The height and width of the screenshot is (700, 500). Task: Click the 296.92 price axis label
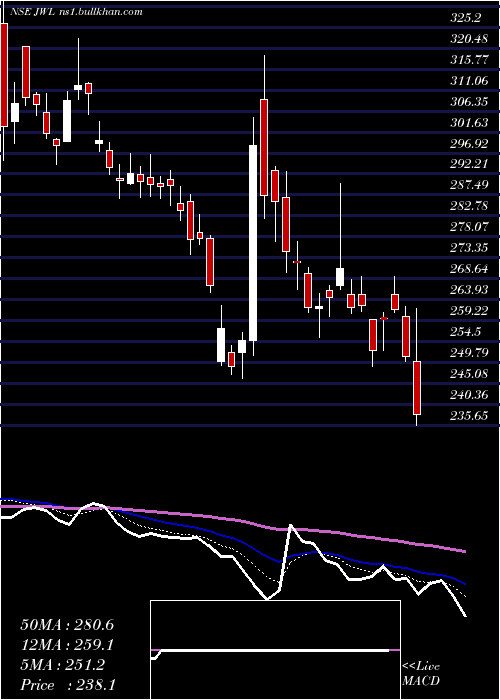click(469, 143)
